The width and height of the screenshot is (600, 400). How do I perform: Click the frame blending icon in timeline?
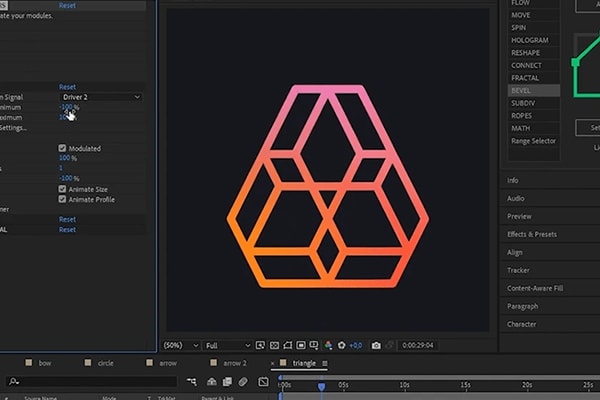pyautogui.click(x=227, y=382)
